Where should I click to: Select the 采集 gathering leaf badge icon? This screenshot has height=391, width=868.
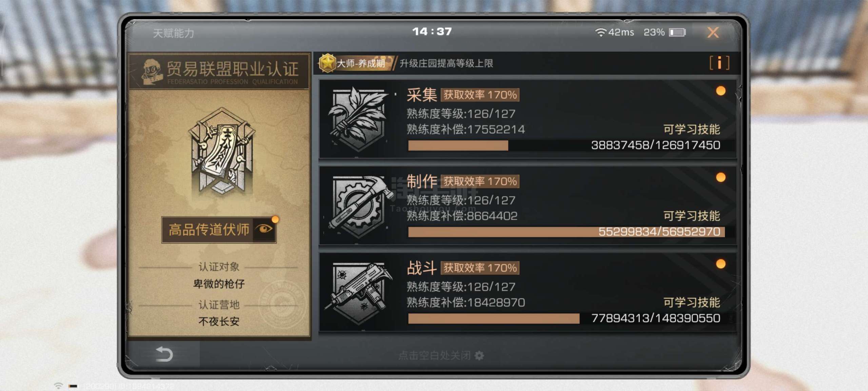point(358,118)
